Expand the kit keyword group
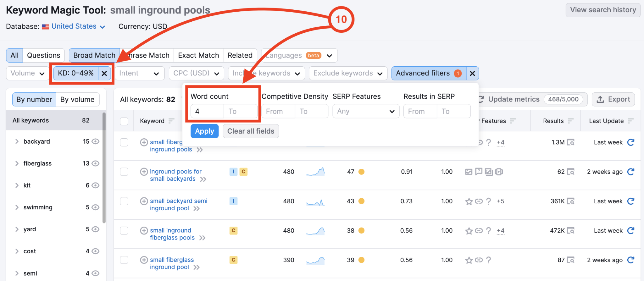 (x=17, y=185)
